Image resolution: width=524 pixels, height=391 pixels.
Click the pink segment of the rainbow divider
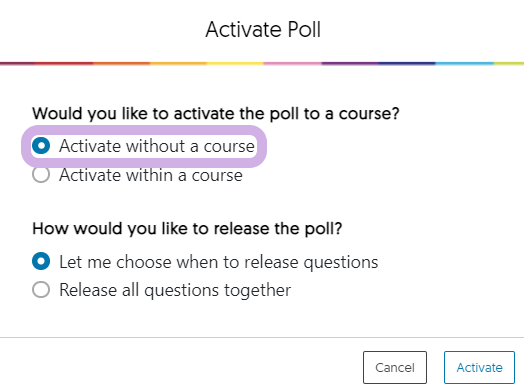(293, 63)
